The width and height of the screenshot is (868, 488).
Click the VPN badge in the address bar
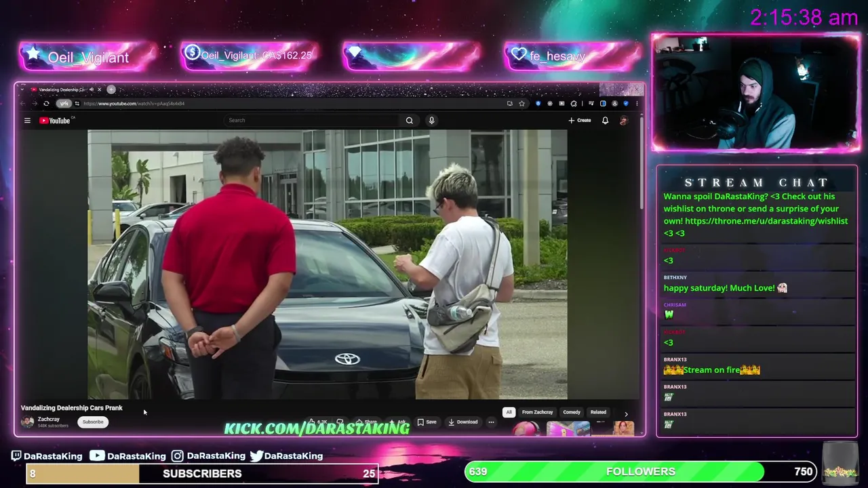(64, 103)
